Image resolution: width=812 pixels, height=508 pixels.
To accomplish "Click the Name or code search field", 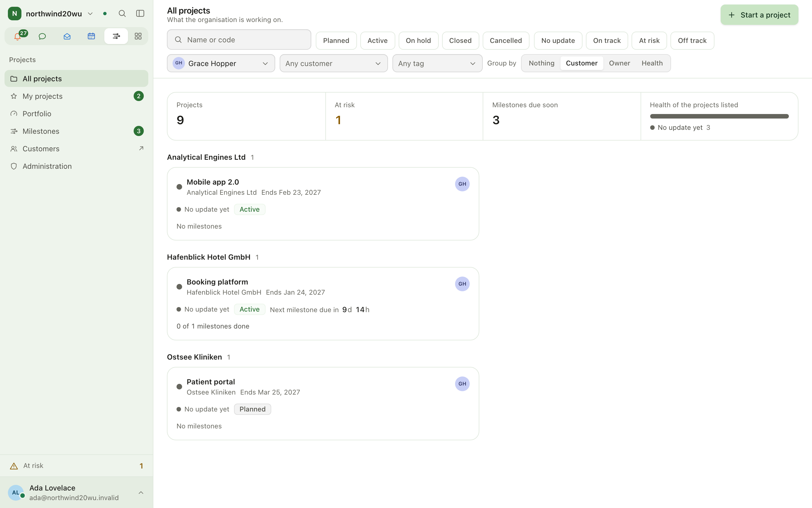I will click(x=239, y=40).
